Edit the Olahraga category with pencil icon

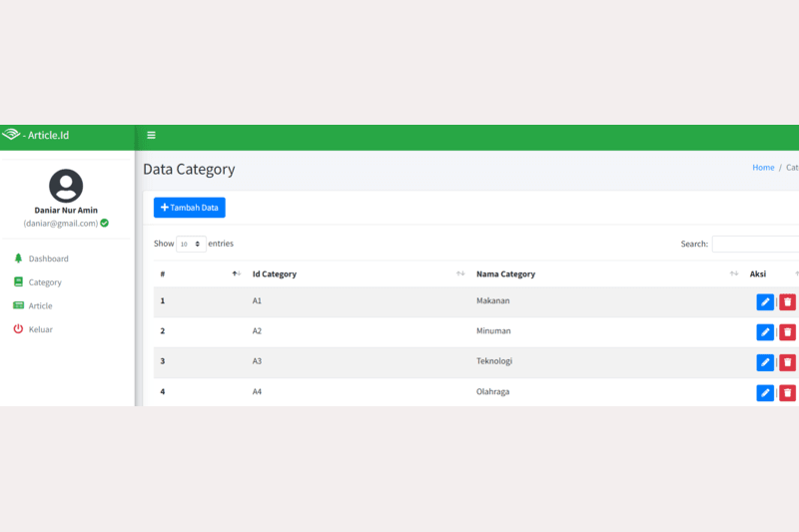765,393
